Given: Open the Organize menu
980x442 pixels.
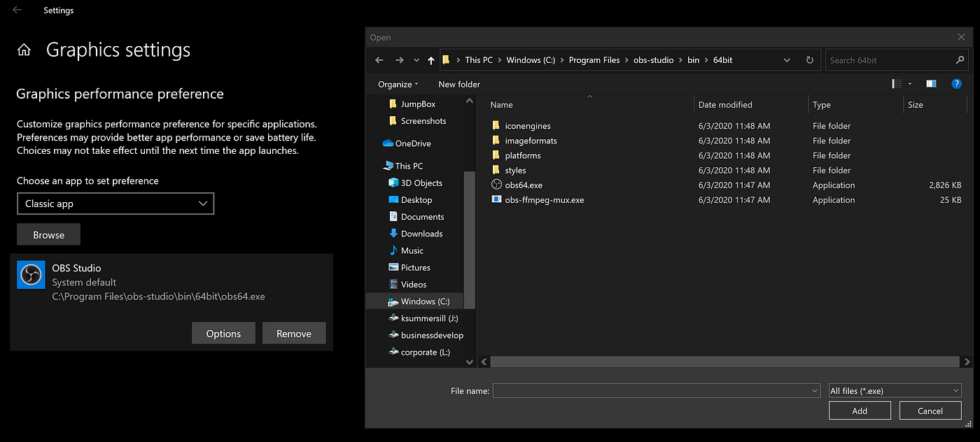Looking at the screenshot, I should (x=398, y=84).
